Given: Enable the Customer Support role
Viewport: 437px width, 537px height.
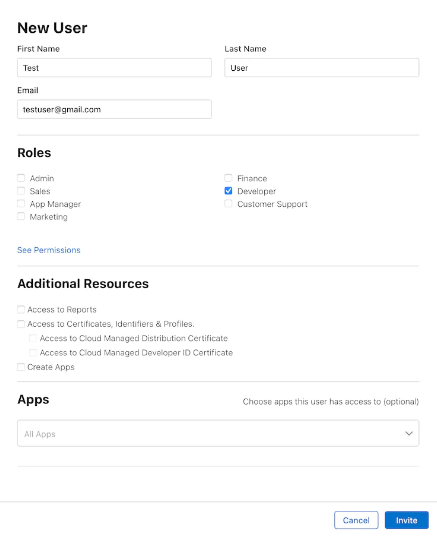Looking at the screenshot, I should click(228, 204).
